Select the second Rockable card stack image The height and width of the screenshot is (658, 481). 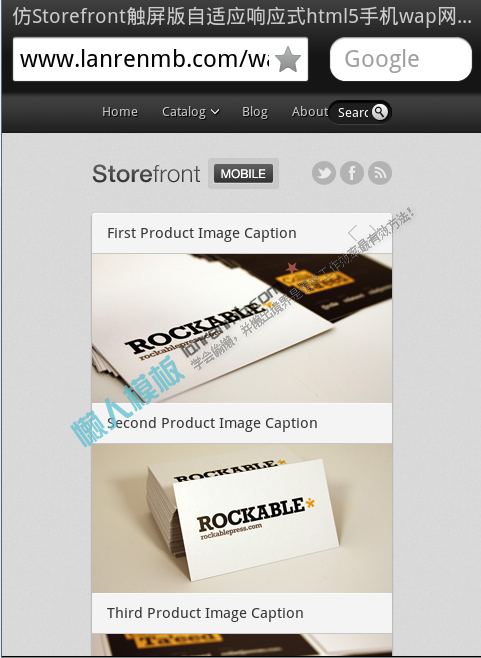[x=242, y=518]
